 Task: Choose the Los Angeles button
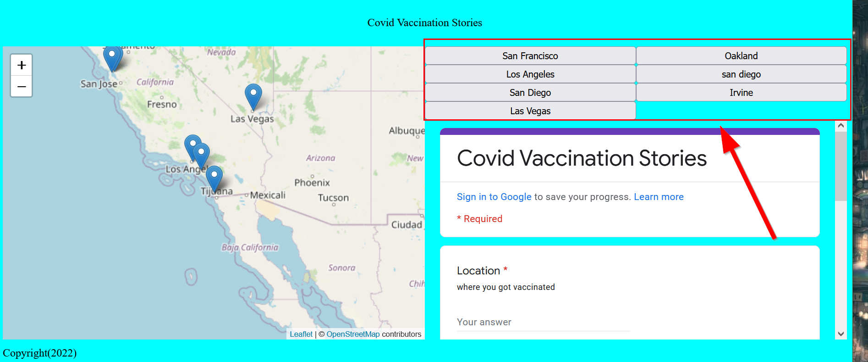[x=530, y=74]
